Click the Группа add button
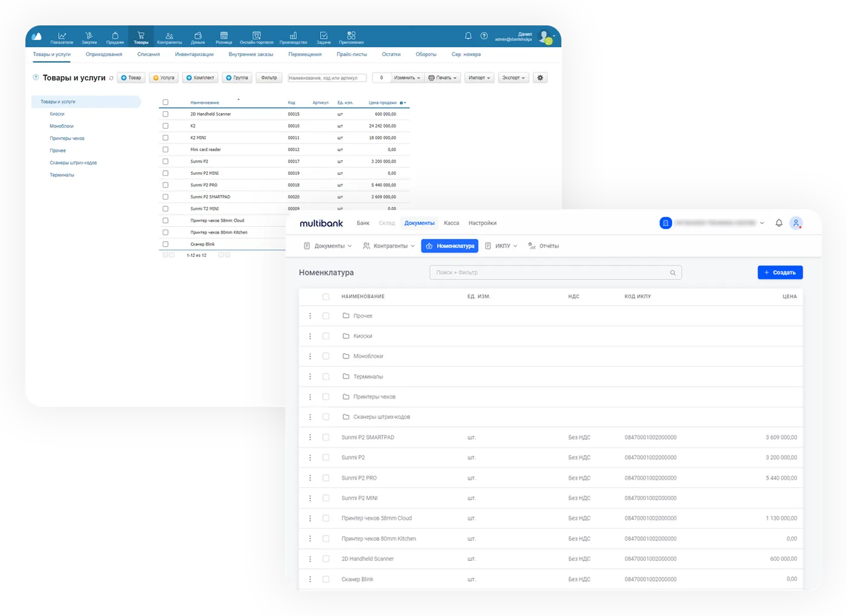Viewport: 847px width, 616px height. point(237,78)
